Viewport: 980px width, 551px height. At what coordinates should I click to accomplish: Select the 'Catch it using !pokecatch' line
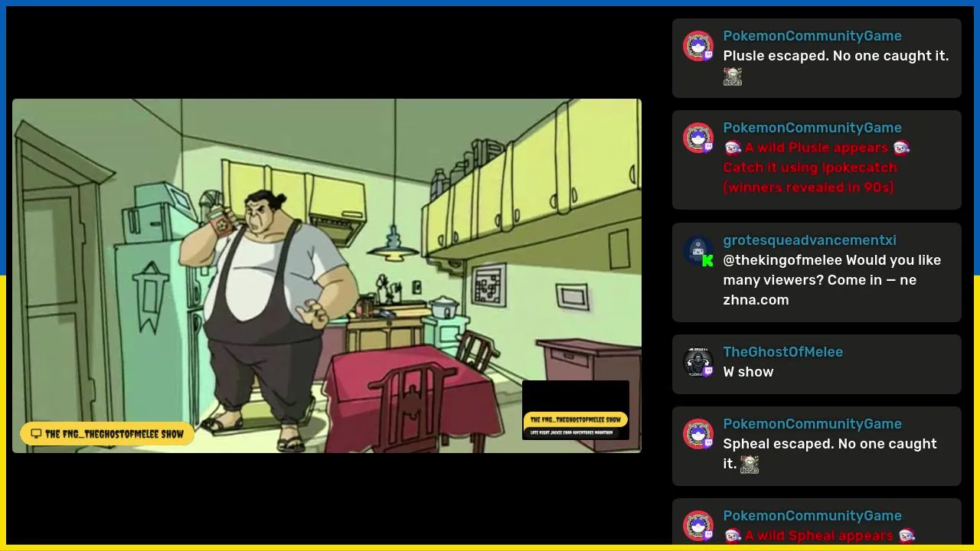click(x=810, y=168)
